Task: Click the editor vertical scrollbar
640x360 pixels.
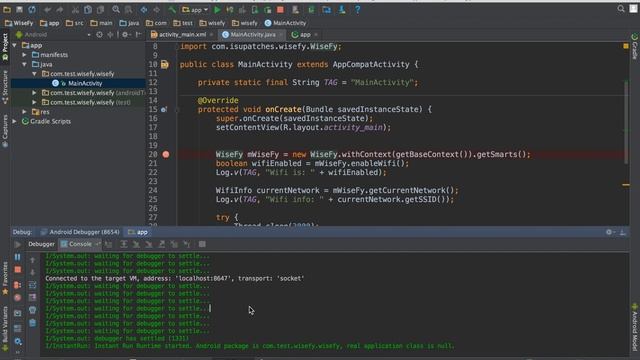Action: click(x=626, y=122)
